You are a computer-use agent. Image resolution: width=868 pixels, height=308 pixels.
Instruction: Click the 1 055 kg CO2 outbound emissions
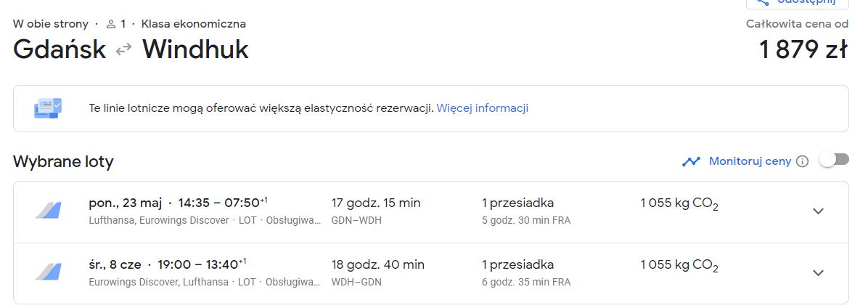679,204
